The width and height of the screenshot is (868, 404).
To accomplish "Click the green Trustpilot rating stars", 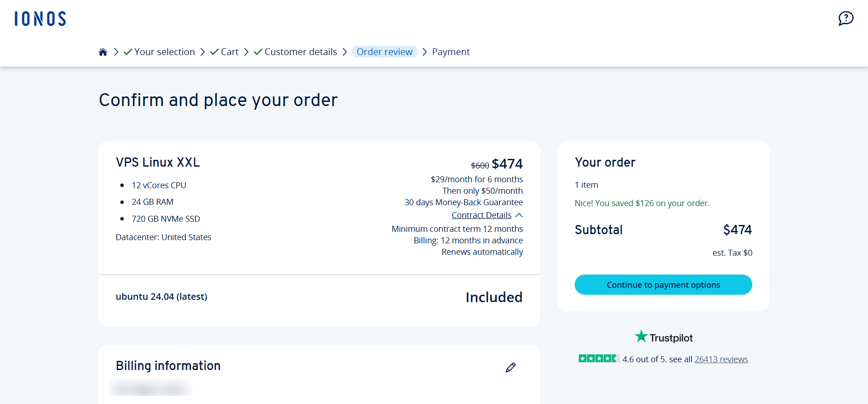I will pyautogui.click(x=599, y=359).
